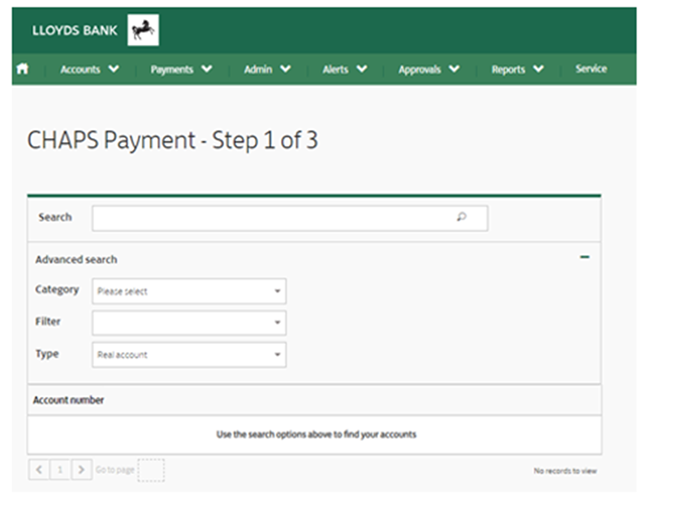Click the Account number column header
Viewport: 673px width, 511px height.
click(69, 400)
